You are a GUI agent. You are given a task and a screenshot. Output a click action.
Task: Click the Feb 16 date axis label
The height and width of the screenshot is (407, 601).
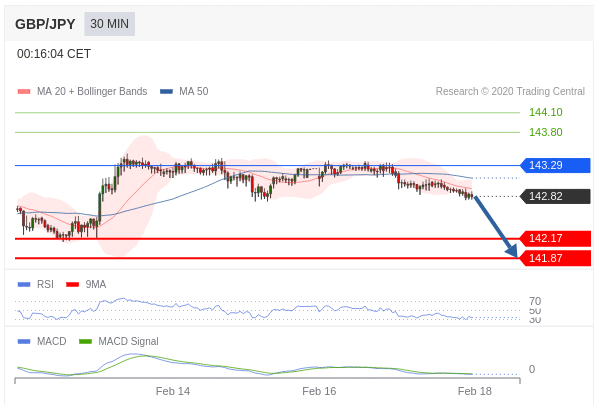[319, 391]
